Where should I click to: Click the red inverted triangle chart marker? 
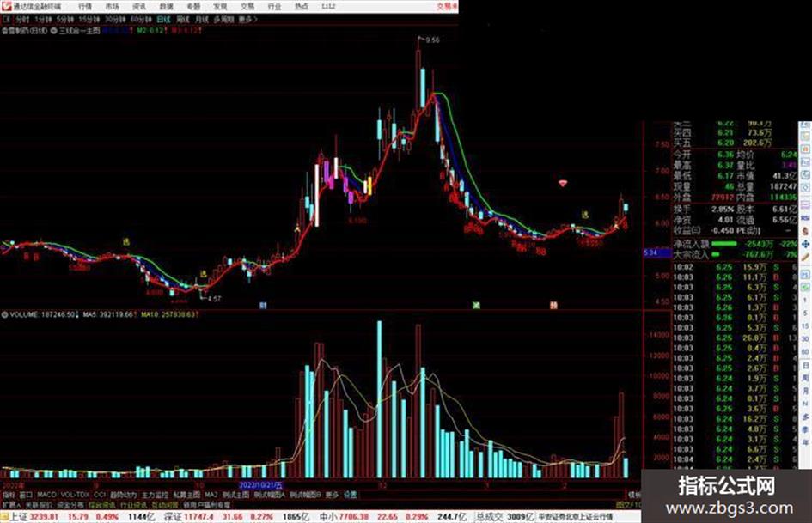[x=563, y=183]
